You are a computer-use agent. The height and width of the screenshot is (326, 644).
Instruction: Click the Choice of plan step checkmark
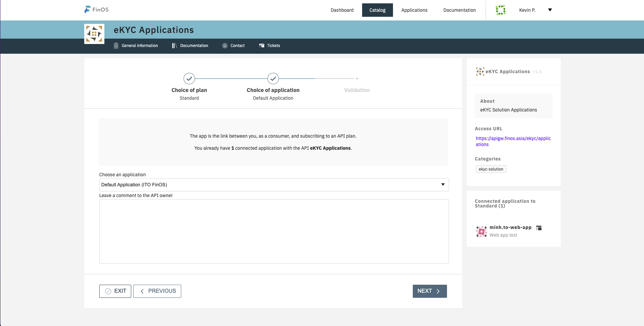(x=189, y=79)
